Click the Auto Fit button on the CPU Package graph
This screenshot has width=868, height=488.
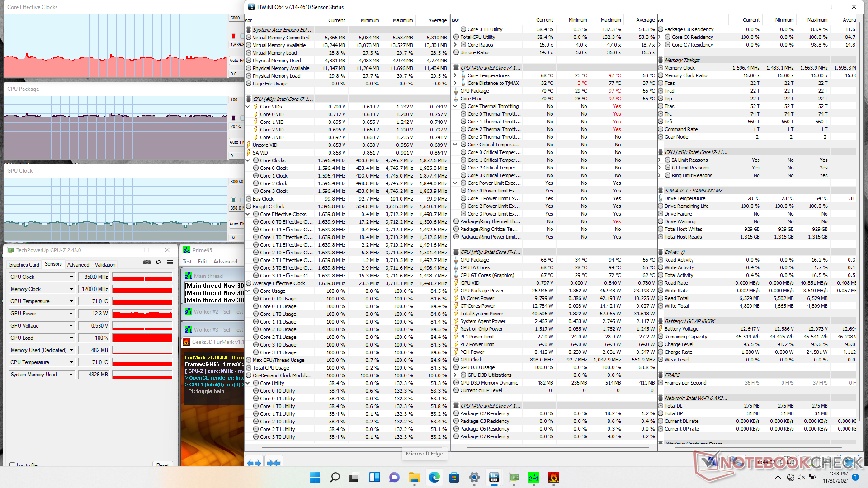tap(235, 142)
